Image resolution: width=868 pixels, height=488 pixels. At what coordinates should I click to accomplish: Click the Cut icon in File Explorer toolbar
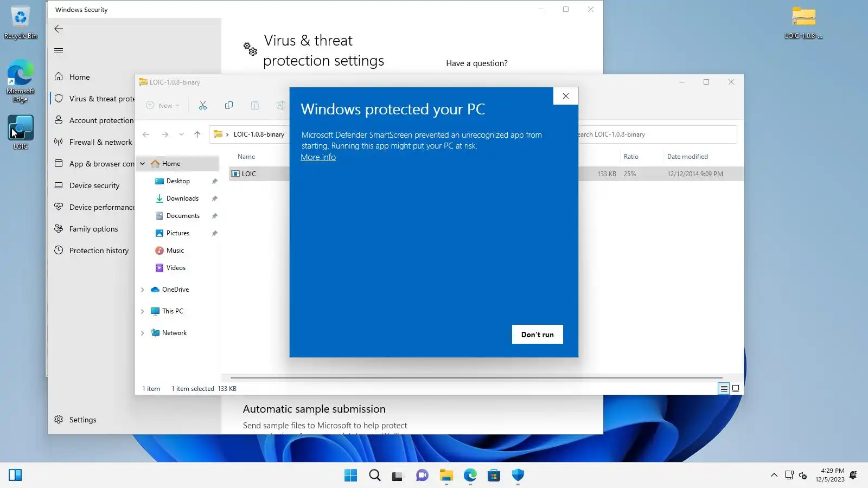(x=203, y=105)
